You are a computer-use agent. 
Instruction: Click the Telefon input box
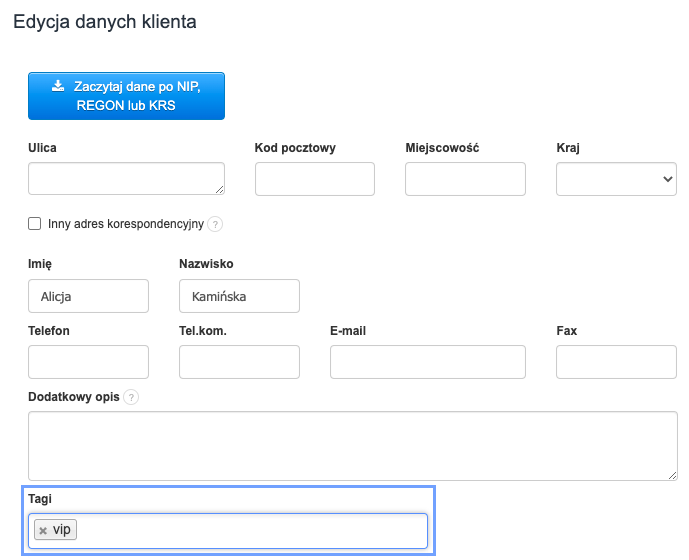[88, 362]
